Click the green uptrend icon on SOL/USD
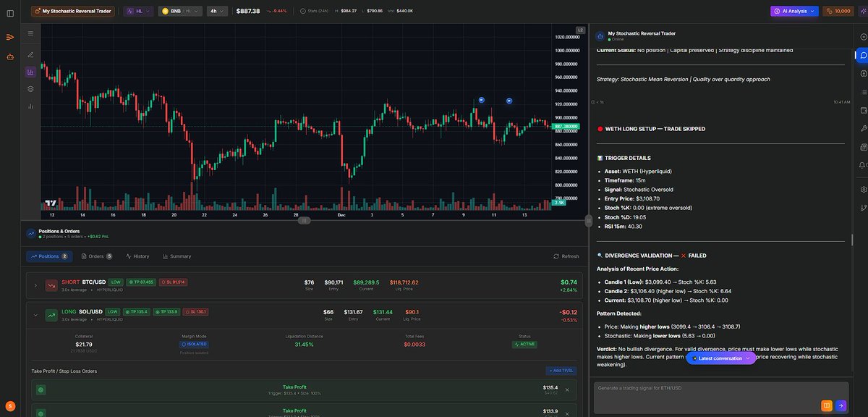868x417 pixels. point(51,315)
